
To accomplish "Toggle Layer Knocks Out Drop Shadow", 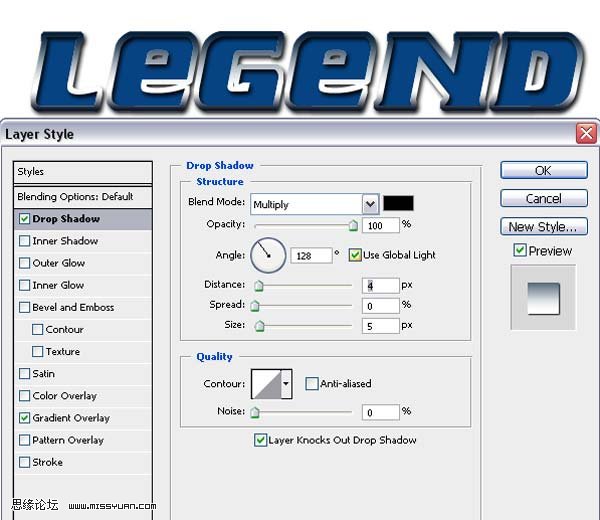I will click(261, 440).
